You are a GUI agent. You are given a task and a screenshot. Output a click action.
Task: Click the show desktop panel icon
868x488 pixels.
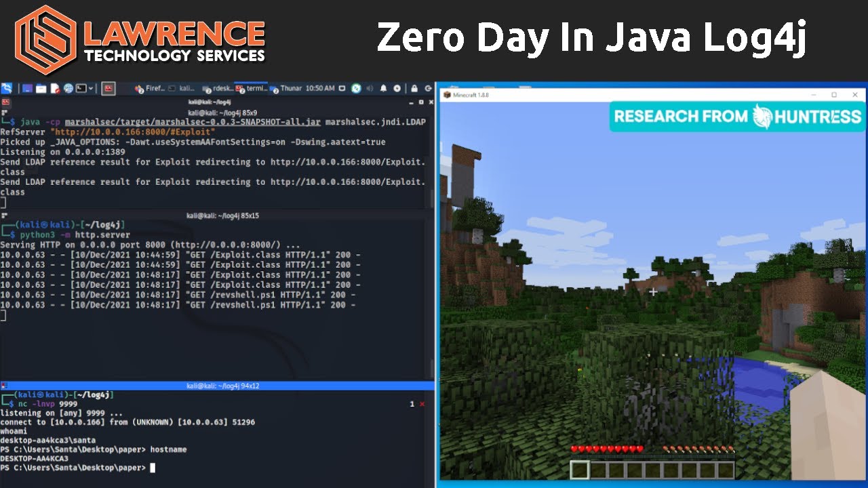27,88
